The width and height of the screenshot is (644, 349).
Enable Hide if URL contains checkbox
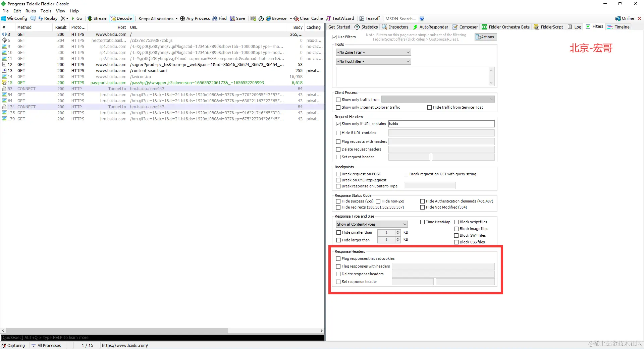click(x=338, y=133)
